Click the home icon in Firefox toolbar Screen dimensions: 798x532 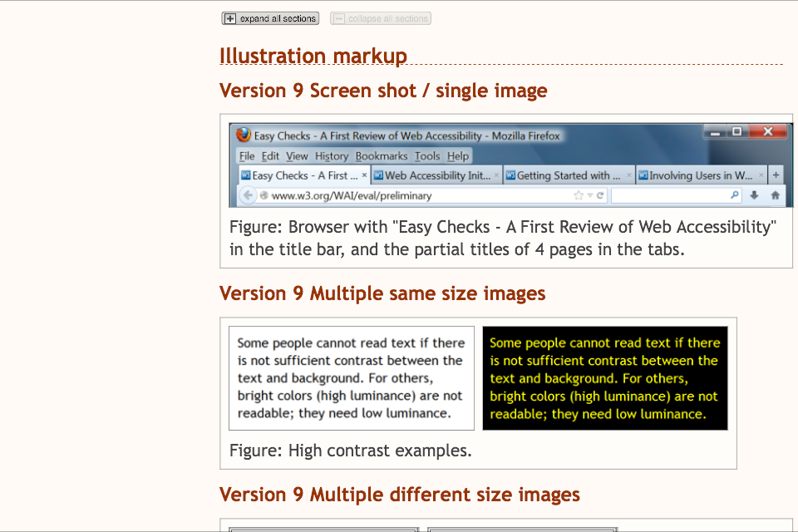(x=775, y=196)
